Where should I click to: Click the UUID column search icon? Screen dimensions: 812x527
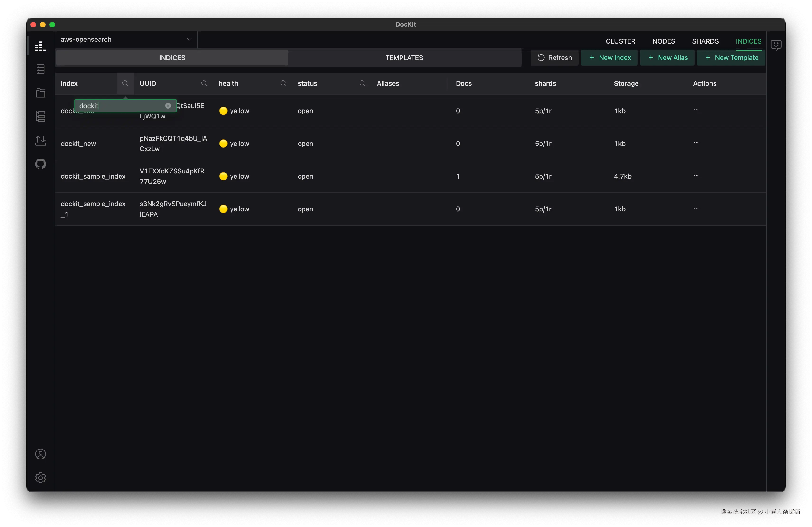pyautogui.click(x=204, y=83)
